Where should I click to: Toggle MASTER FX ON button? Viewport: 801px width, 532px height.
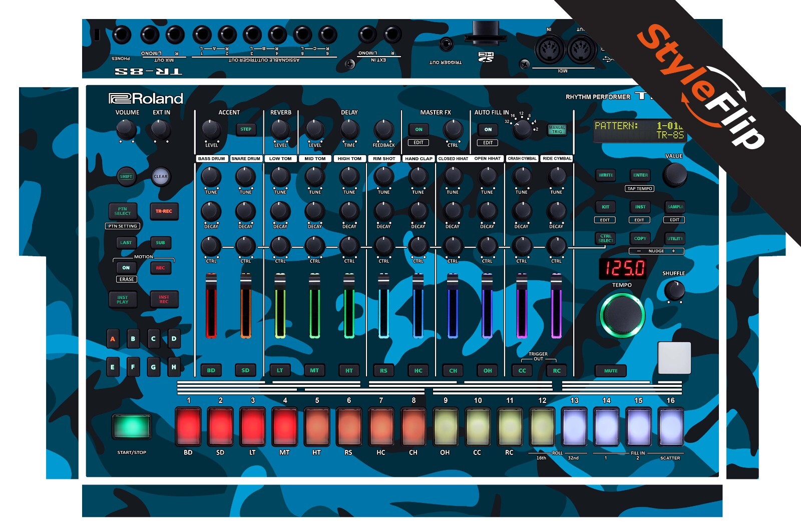pos(419,130)
